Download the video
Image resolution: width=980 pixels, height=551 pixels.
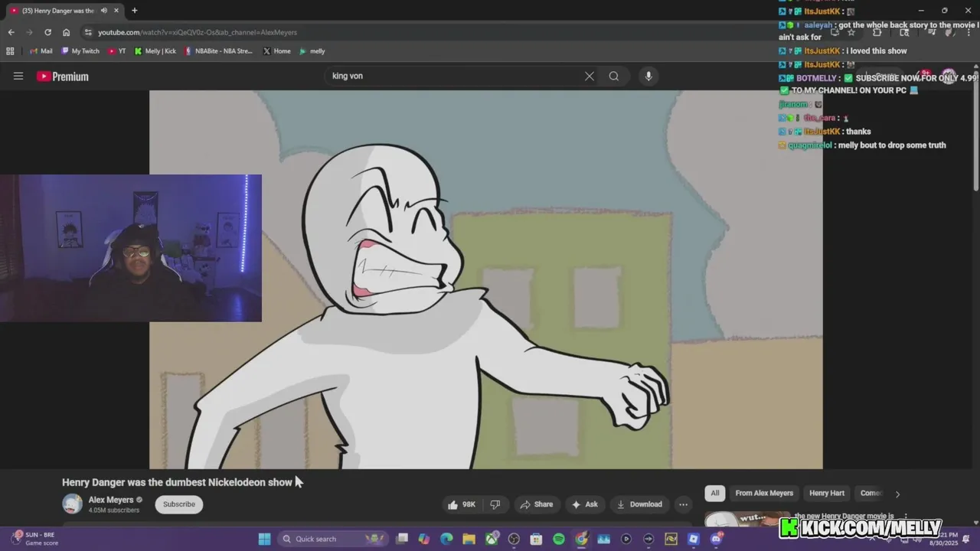point(639,504)
